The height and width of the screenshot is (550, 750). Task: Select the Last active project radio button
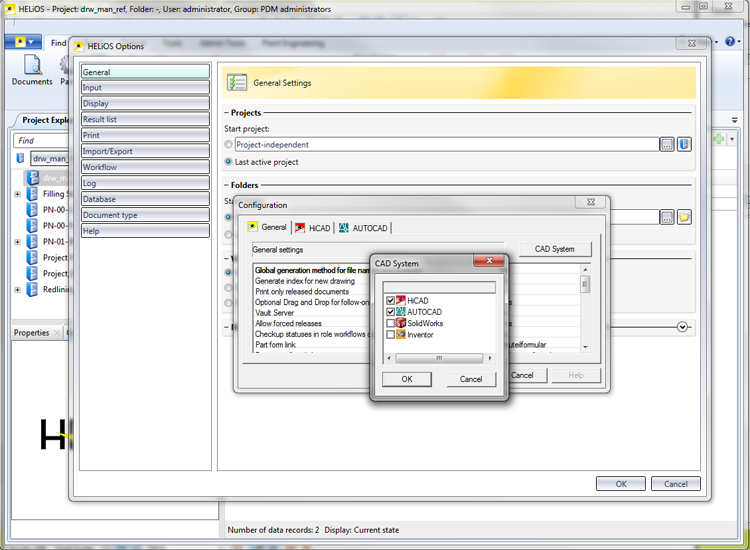coord(229,162)
